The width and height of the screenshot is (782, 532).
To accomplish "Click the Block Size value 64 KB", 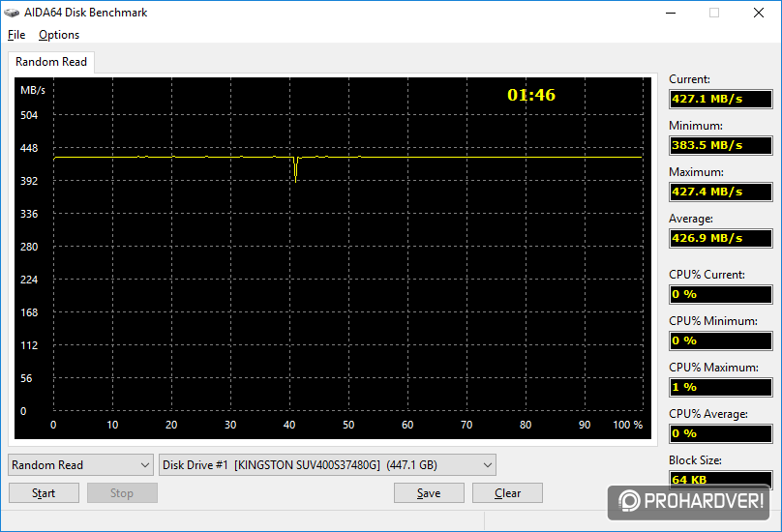I will [721, 480].
